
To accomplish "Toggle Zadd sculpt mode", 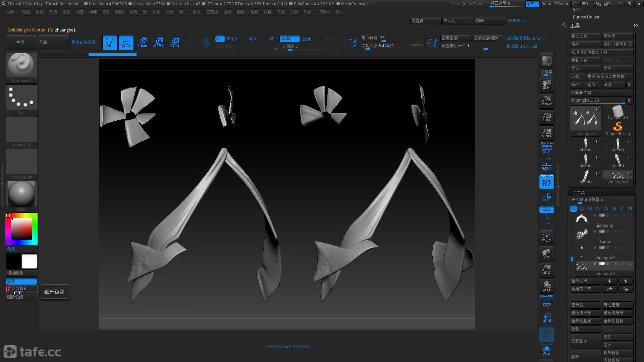I will 289,39.
